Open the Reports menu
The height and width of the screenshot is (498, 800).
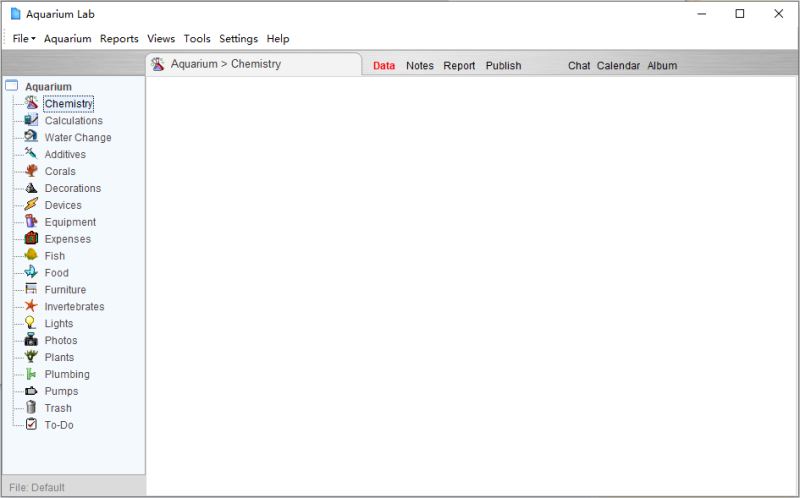click(x=119, y=39)
